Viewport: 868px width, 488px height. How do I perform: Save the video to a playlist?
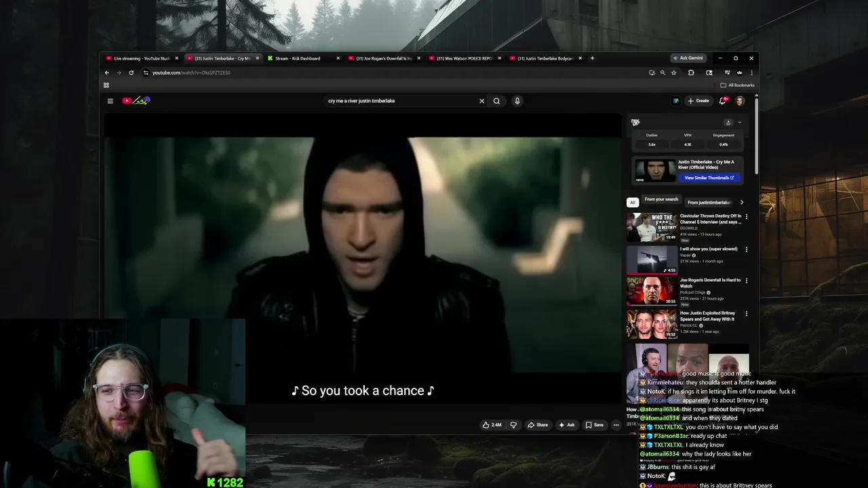(594, 425)
